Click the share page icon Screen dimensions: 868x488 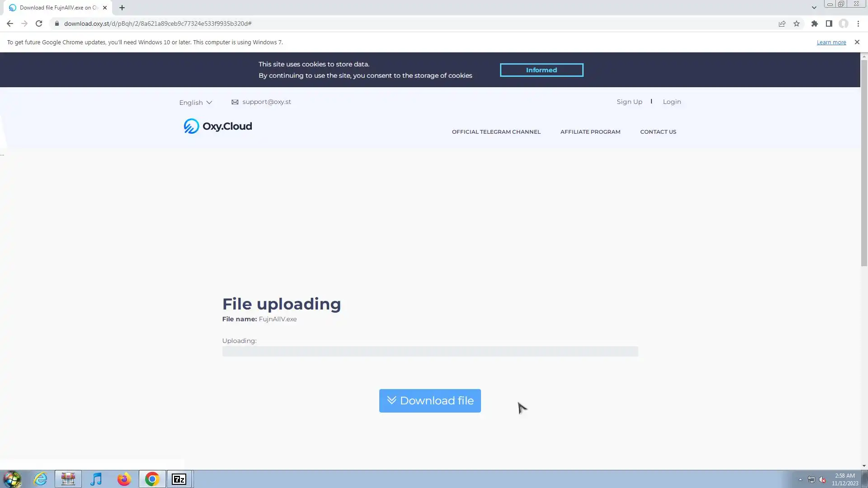click(x=782, y=23)
